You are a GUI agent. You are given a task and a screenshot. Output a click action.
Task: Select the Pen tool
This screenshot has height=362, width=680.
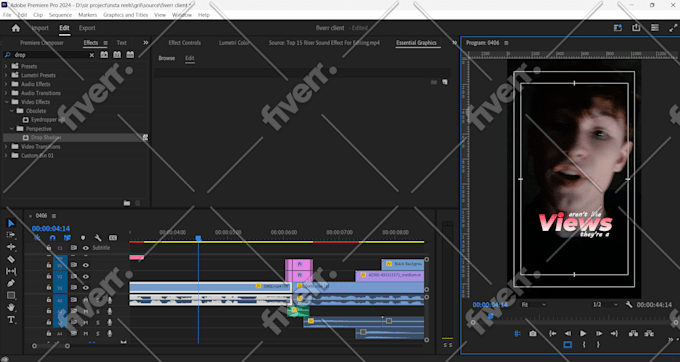tap(11, 284)
